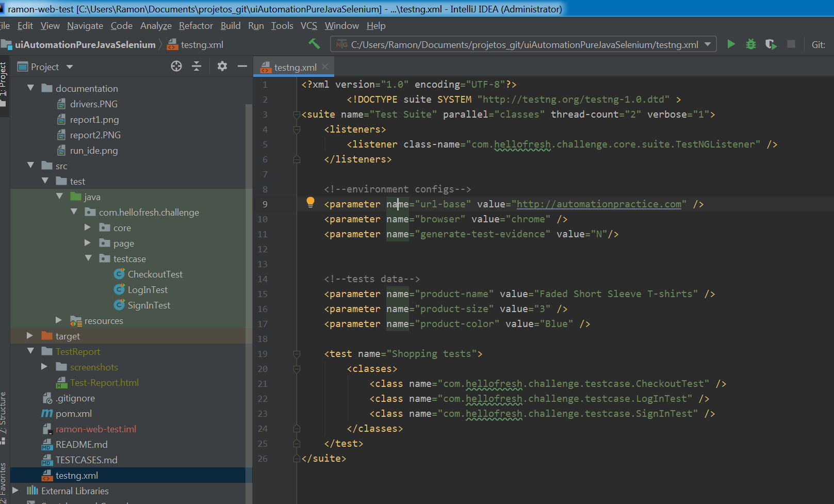Select com.hellofresh.challenge package
Viewport: 834px width, 504px height.
(x=149, y=213)
